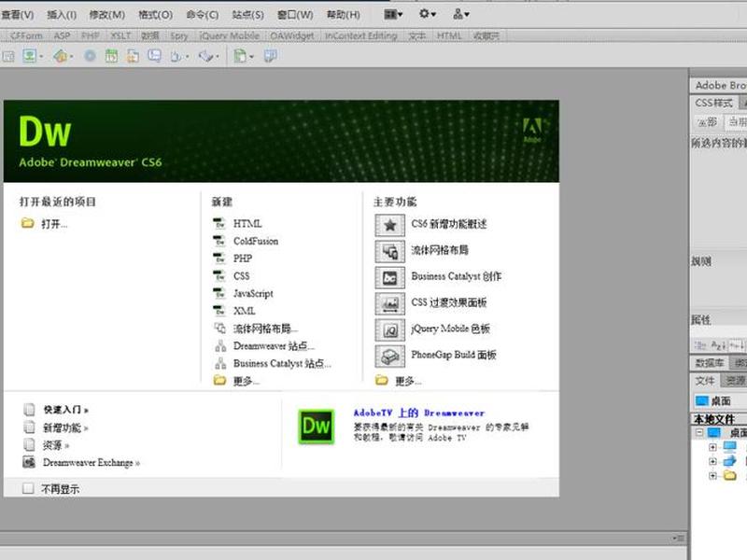Select the 文件 panel tab

coord(705,381)
